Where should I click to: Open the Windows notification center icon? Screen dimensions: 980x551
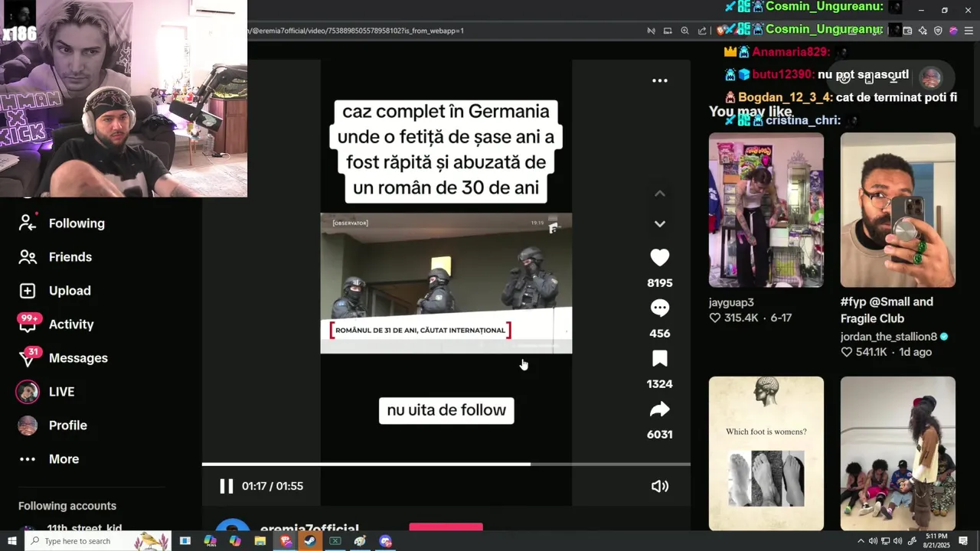coord(963,541)
